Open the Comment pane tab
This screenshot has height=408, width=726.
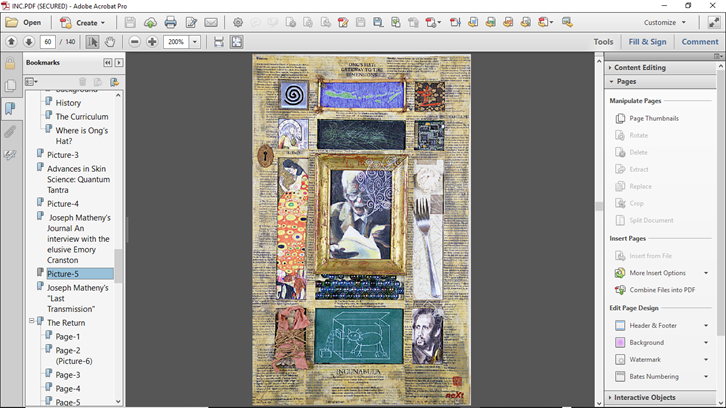pos(700,42)
